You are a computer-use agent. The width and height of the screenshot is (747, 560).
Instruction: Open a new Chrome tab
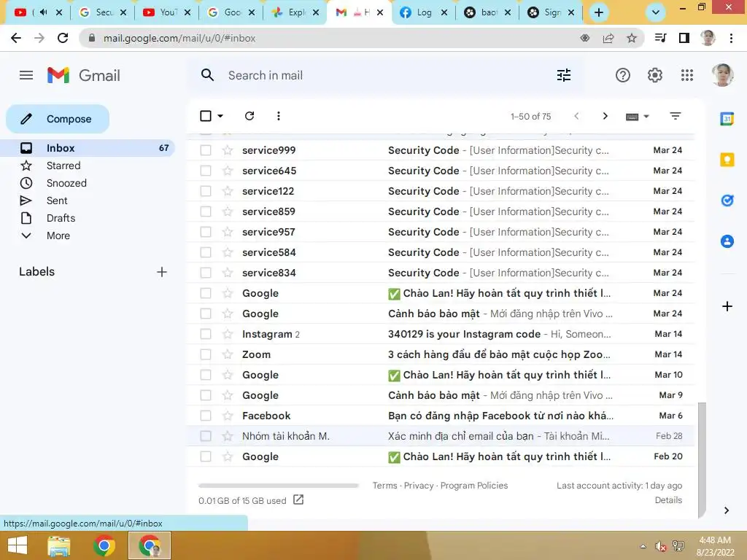coord(599,12)
